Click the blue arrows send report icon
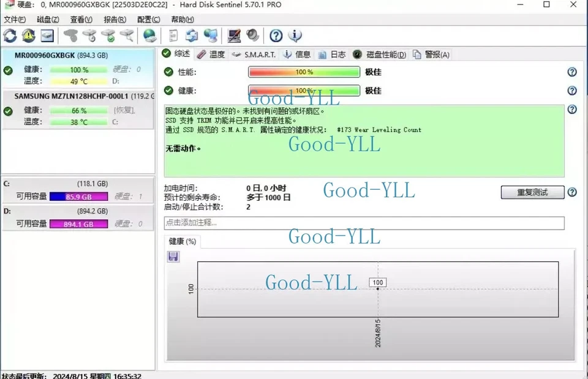588x379 pixels. click(192, 36)
